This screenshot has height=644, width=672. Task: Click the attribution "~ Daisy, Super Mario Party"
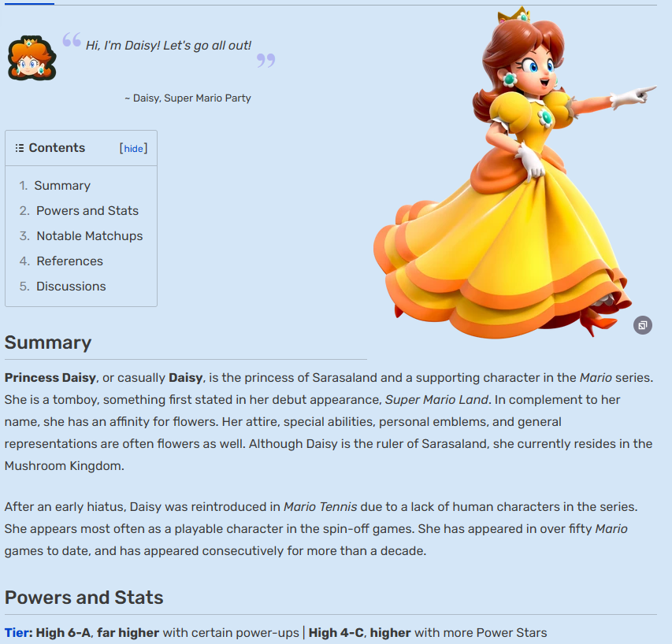click(187, 98)
